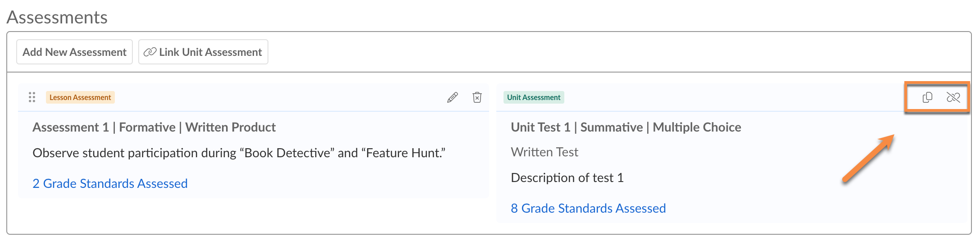This screenshot has height=246, width=980.
Task: Edit Assessment 1 using the pencil icon
Action: [x=452, y=97]
